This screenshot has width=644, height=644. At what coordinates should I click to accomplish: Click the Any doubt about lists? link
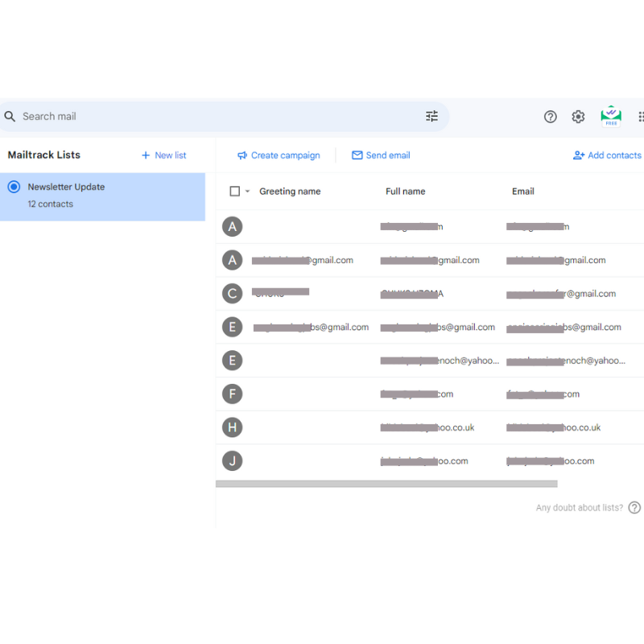[580, 508]
